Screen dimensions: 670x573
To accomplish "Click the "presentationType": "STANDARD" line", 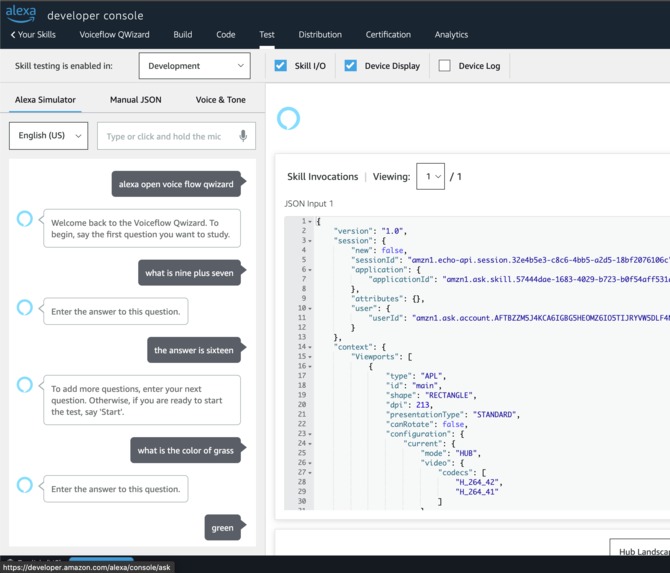I will 453,414.
